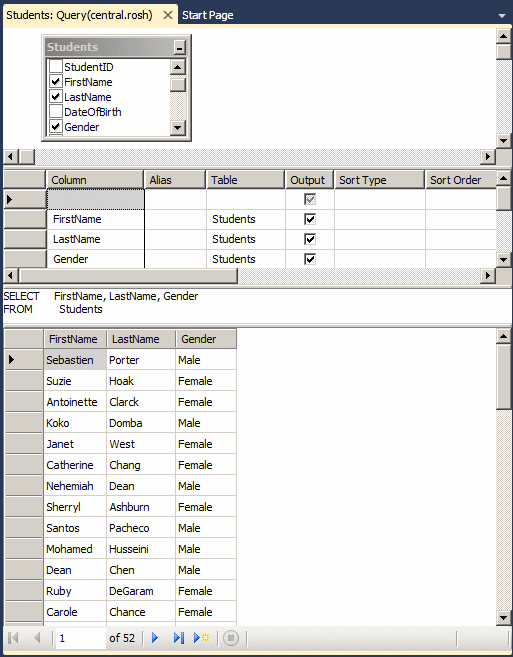The width and height of the screenshot is (513, 657).
Task: Click the Output header in criteria grid
Action: pos(309,180)
